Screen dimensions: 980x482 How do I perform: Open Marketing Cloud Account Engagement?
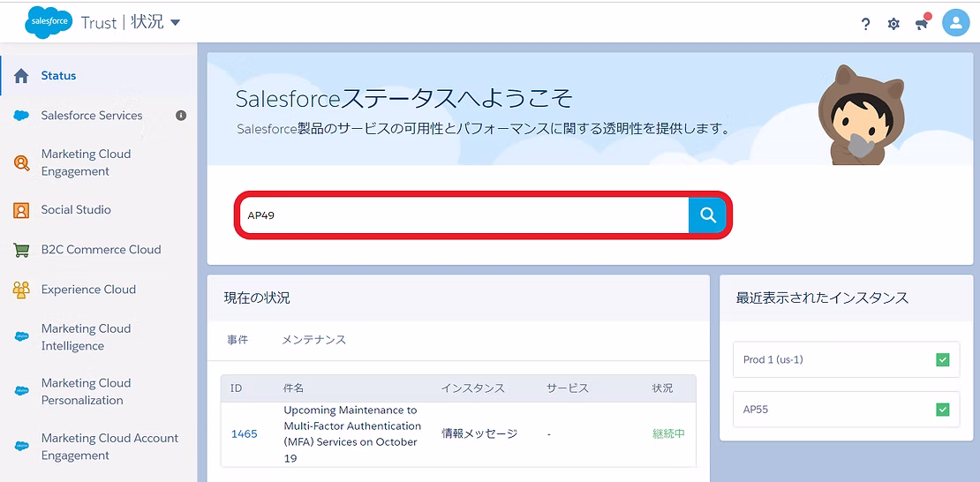pyautogui.click(x=110, y=447)
